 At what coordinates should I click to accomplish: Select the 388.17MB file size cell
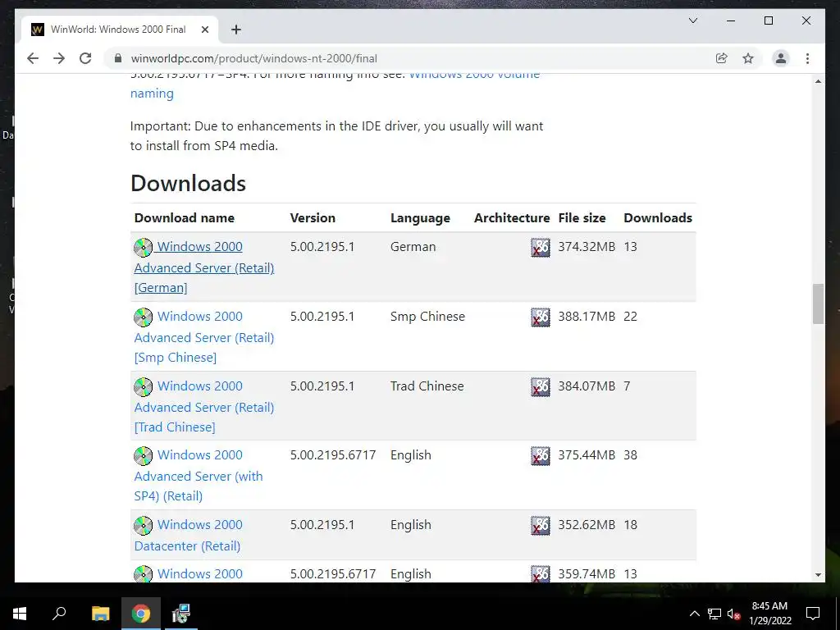point(587,317)
